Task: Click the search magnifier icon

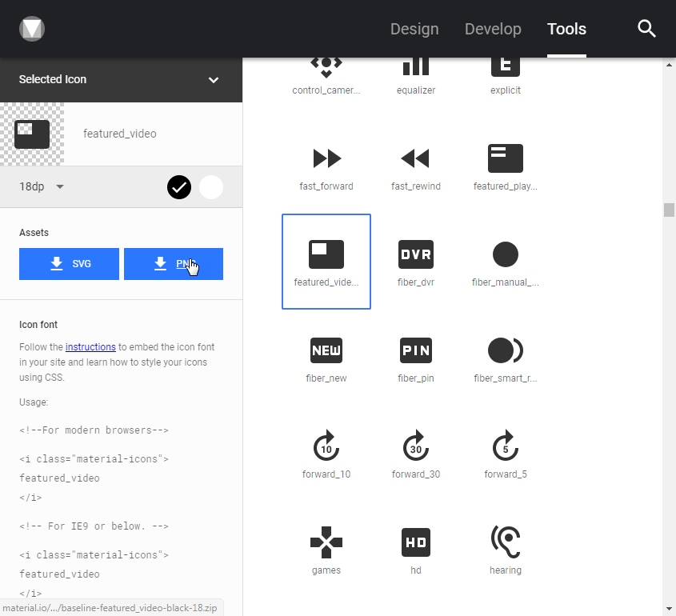Action: pyautogui.click(x=646, y=29)
